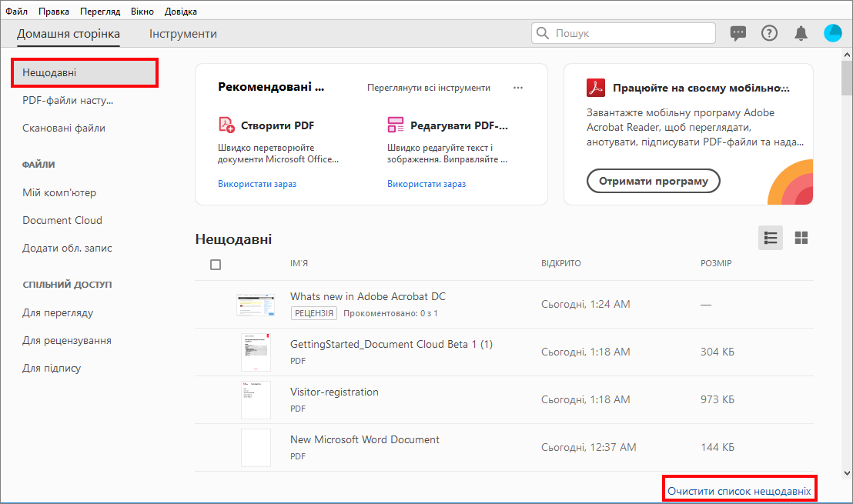
Task: Click the Редагувати PDF-... title
Action: 459,125
